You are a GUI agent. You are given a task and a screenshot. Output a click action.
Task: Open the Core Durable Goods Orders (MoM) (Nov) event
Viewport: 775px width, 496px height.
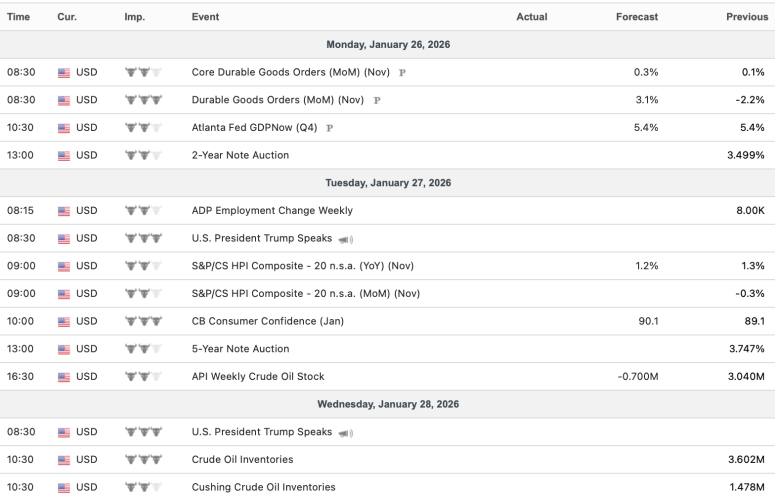point(291,72)
